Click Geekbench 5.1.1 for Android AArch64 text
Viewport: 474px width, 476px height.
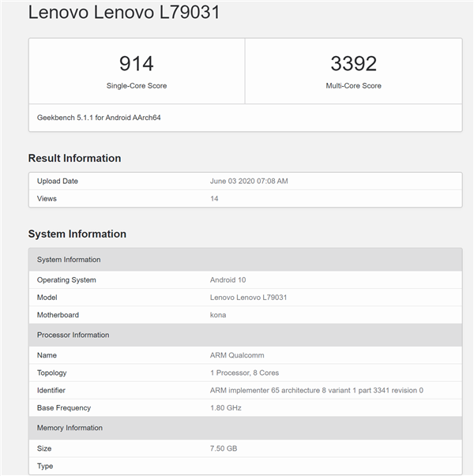coord(99,118)
